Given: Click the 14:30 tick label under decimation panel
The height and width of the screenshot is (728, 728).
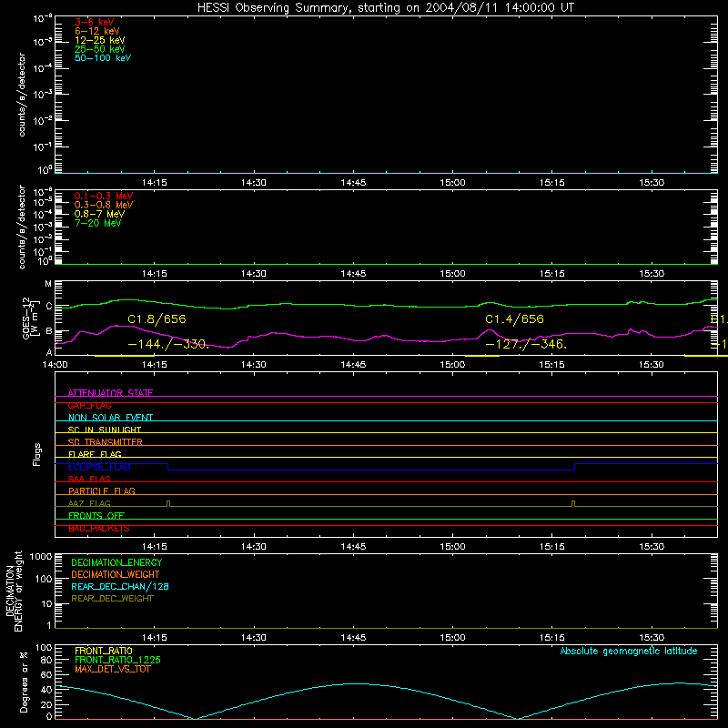Looking at the screenshot, I should tap(254, 638).
